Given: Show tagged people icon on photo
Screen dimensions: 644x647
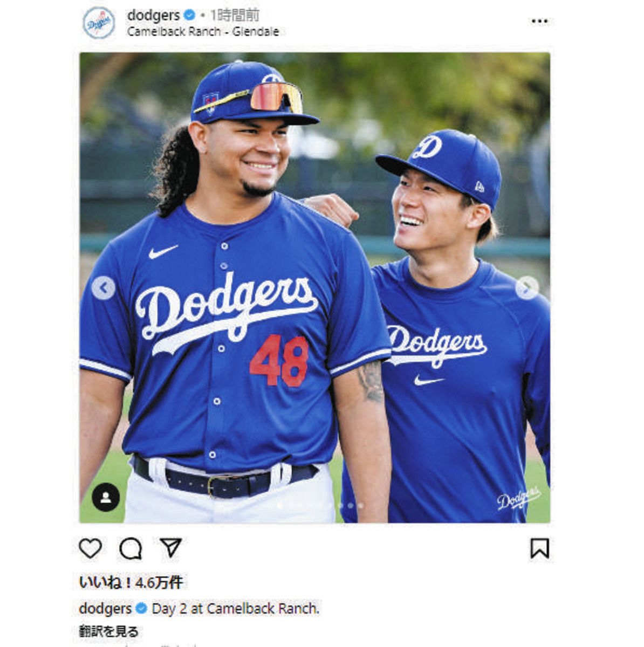Looking at the screenshot, I should tap(106, 497).
